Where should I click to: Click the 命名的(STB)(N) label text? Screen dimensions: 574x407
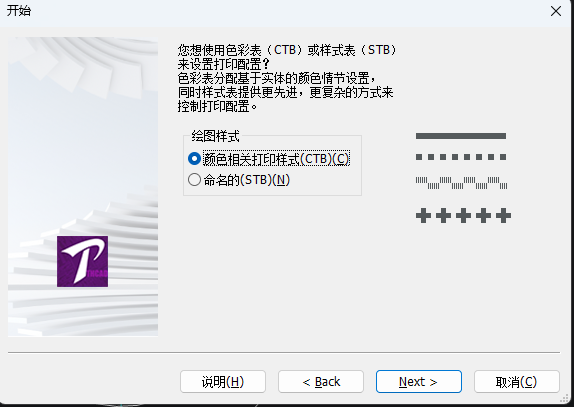point(247,180)
